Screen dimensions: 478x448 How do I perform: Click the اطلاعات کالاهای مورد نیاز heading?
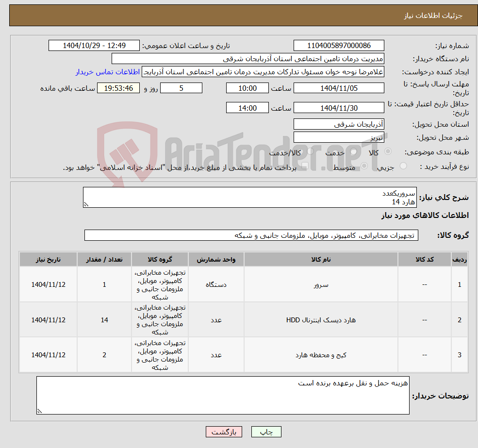point(425,216)
